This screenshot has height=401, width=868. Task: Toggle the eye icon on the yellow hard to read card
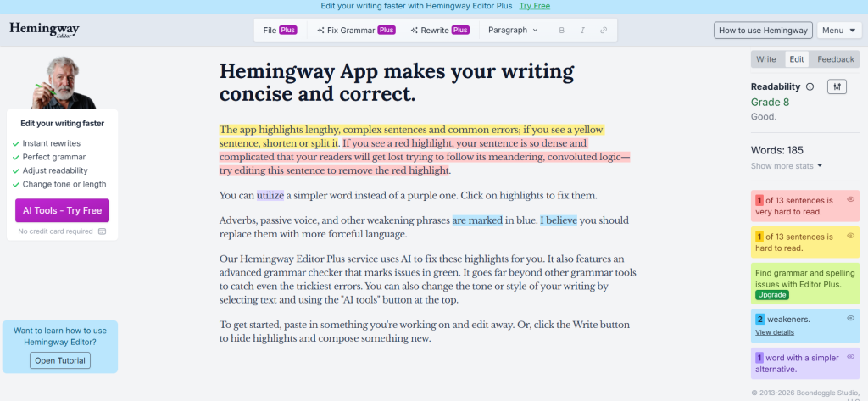(x=851, y=236)
